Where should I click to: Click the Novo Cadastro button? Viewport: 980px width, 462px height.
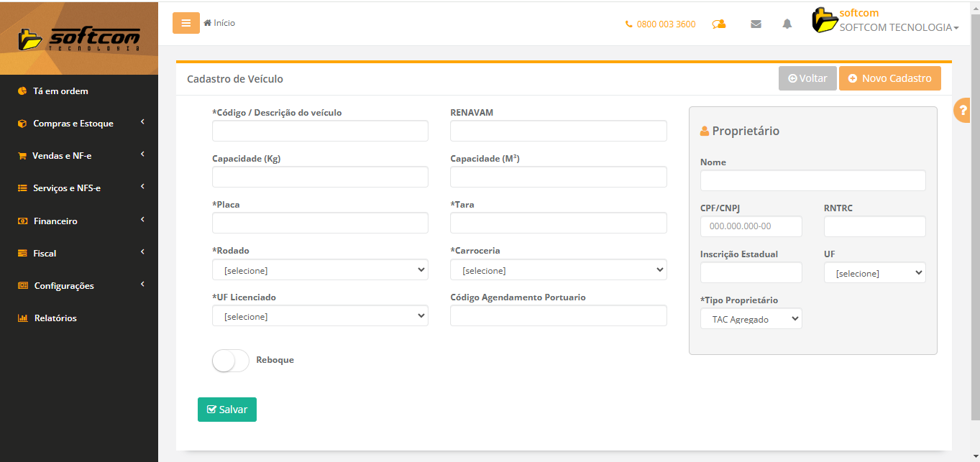tap(889, 78)
